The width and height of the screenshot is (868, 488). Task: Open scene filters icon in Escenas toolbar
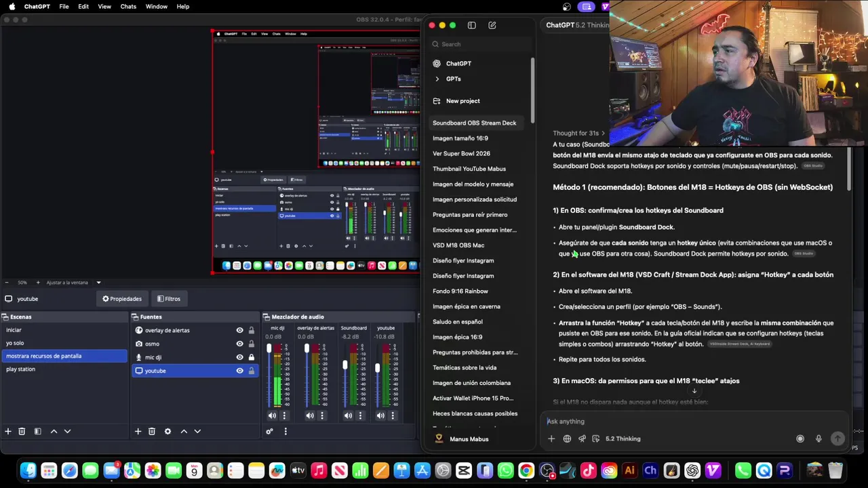37,431
